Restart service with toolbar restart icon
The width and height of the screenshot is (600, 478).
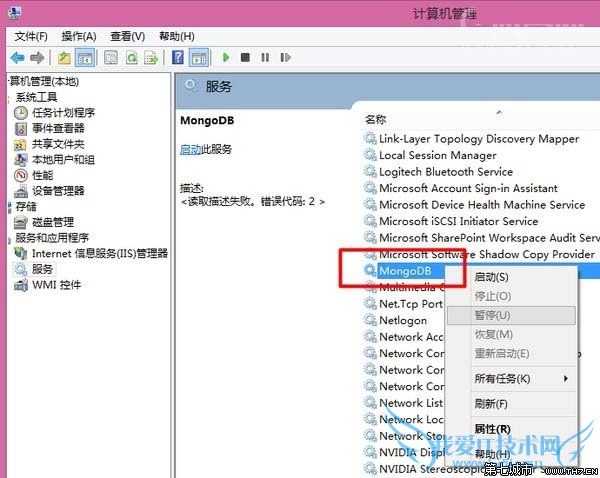pos(285,57)
